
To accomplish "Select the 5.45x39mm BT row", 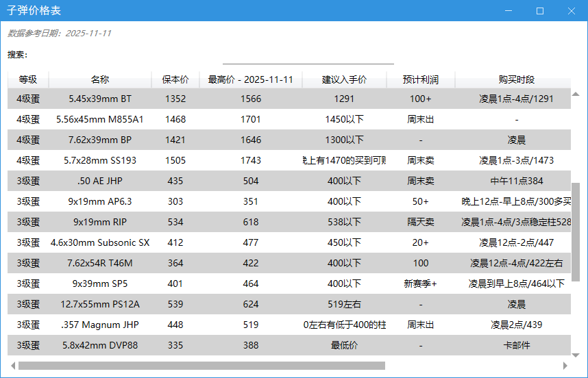I will click(100, 99).
